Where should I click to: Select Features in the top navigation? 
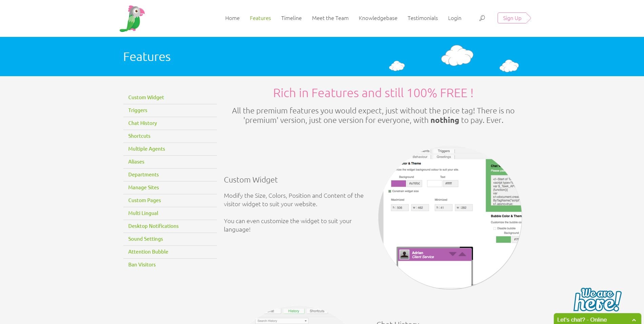click(x=260, y=18)
